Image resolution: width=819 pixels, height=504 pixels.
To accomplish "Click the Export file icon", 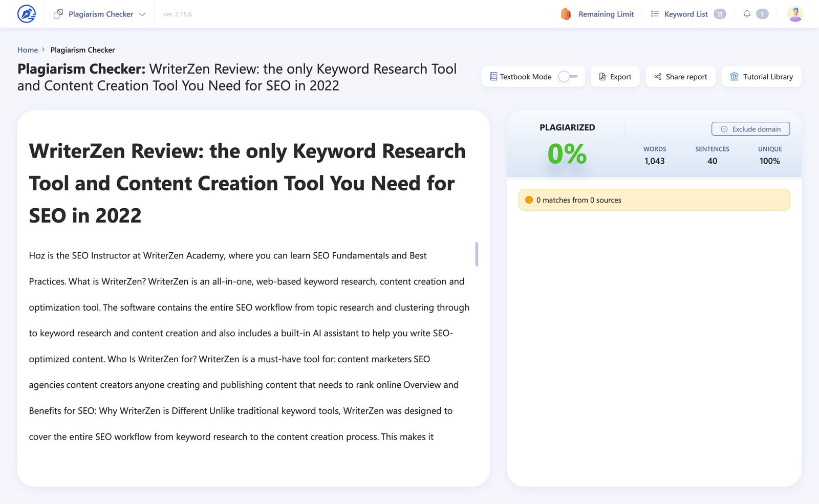I will point(602,76).
